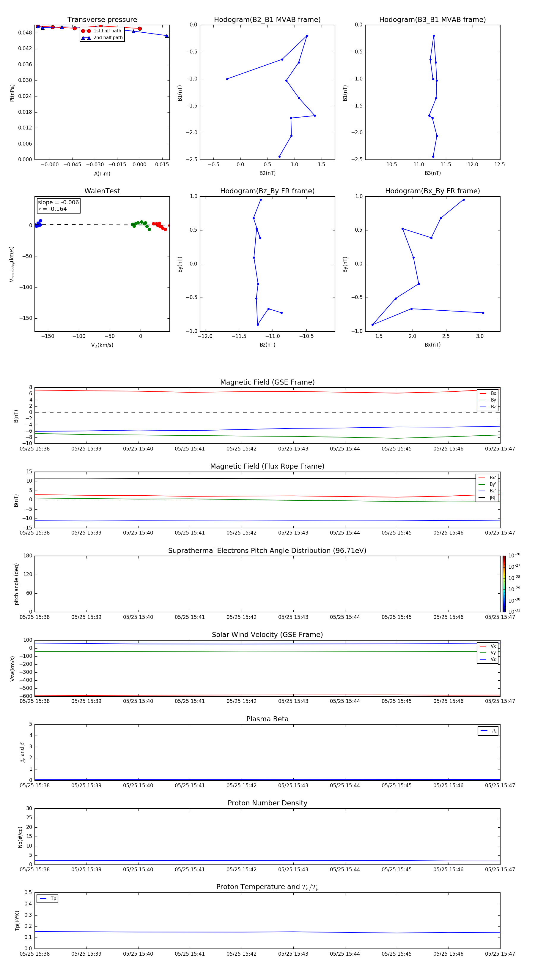Click the 'V_A(km/s)' x-axis label
This screenshot has width=535, height=980.
click(x=102, y=345)
